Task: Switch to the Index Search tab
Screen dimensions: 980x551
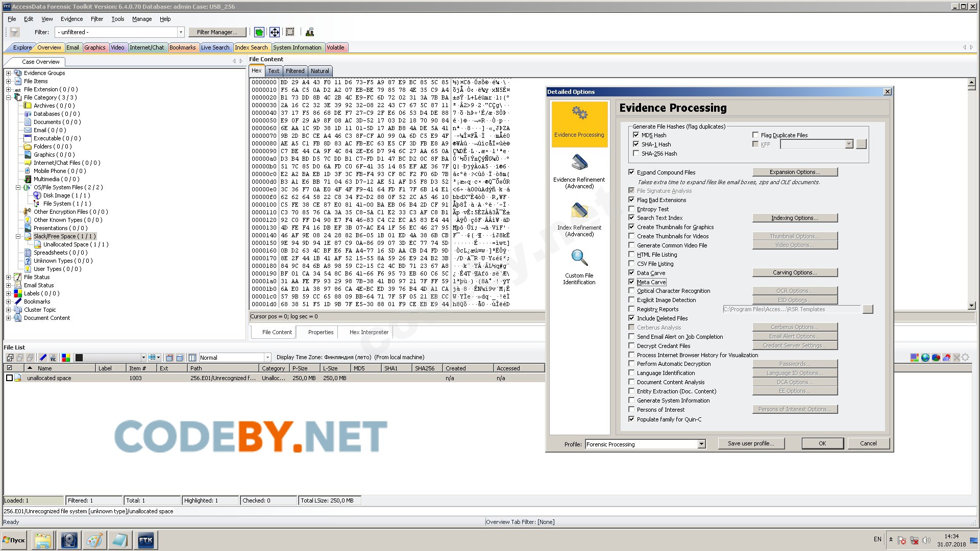Action: point(251,47)
